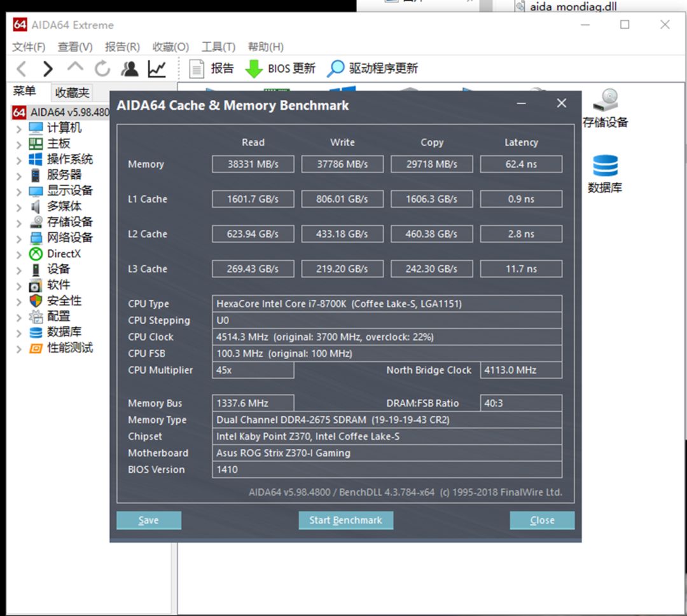Open the user profile icon in toolbar
Screen dimensions: 687x616
coord(130,69)
